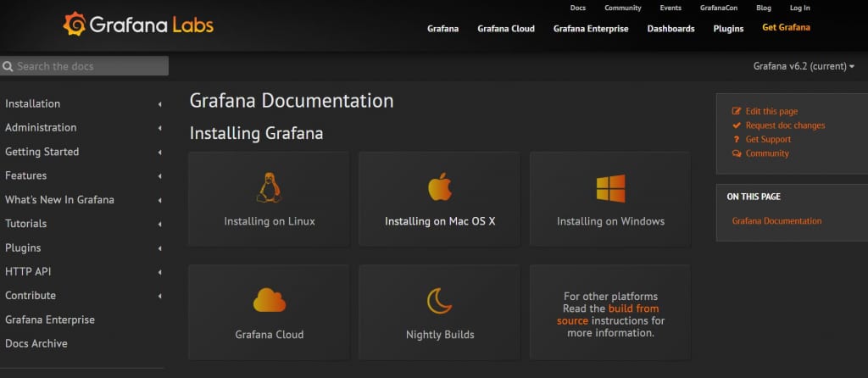Click the Linux penguin icon
868x378 pixels.
[x=269, y=187]
